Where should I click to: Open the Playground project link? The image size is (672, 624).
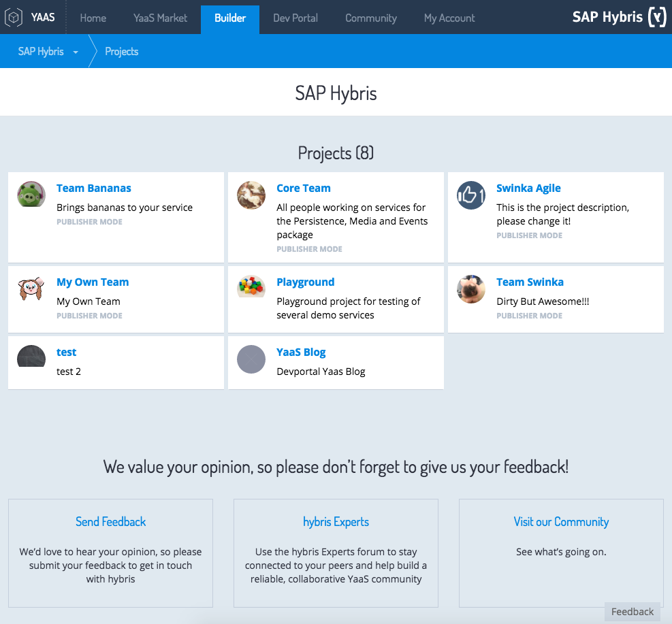306,282
